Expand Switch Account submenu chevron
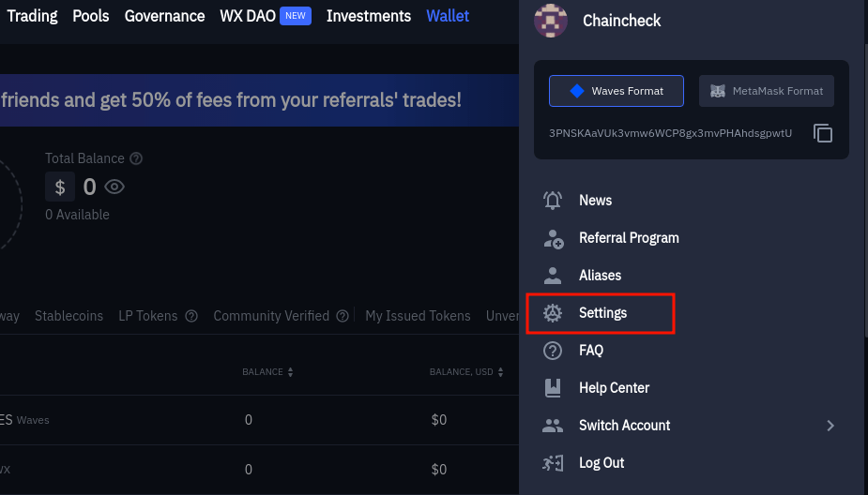 click(830, 426)
